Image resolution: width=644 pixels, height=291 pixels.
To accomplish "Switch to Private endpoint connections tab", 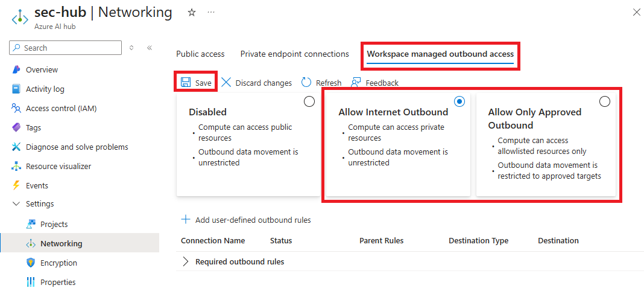I will pyautogui.click(x=294, y=54).
